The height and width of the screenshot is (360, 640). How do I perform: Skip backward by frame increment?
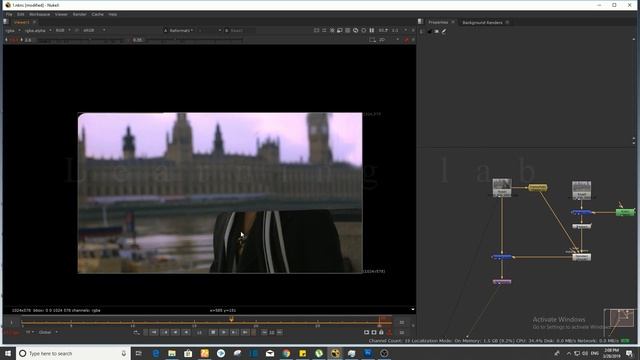point(264,332)
